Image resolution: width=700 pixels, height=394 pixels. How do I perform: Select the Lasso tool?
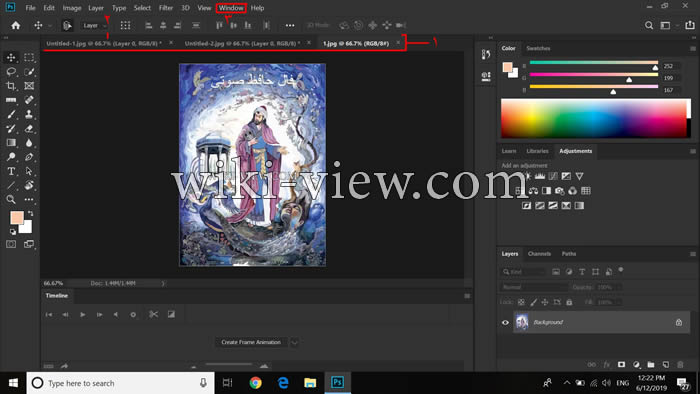coord(11,71)
